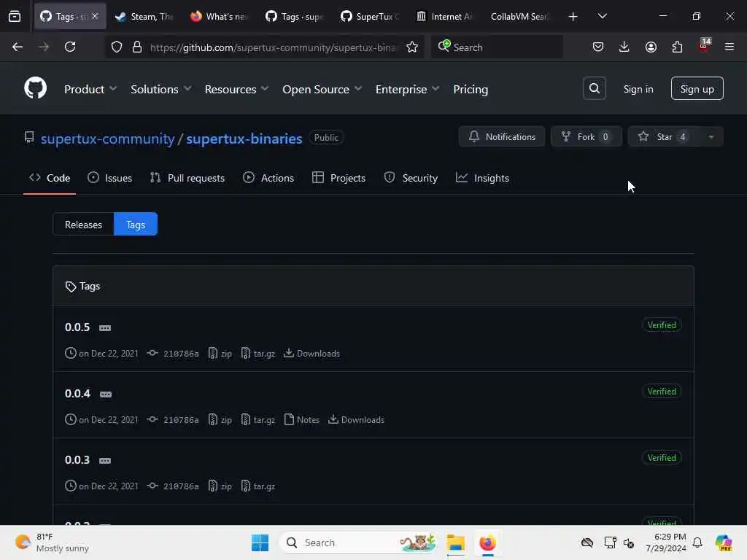The width and height of the screenshot is (747, 560).
Task: Click the Sign up button
Action: pyautogui.click(x=697, y=88)
